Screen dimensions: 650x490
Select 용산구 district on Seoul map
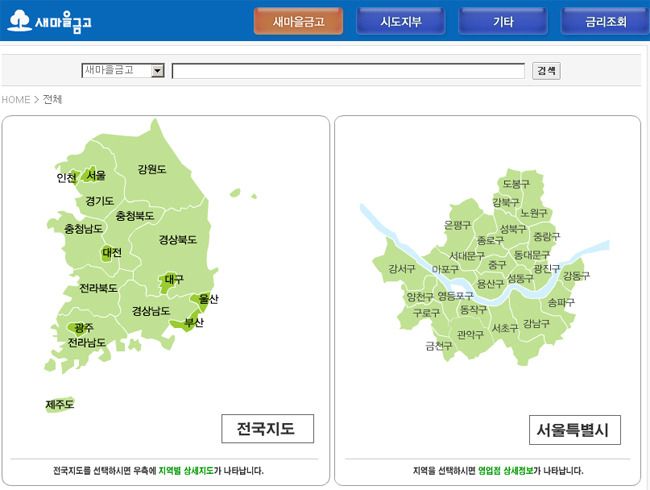(490, 284)
